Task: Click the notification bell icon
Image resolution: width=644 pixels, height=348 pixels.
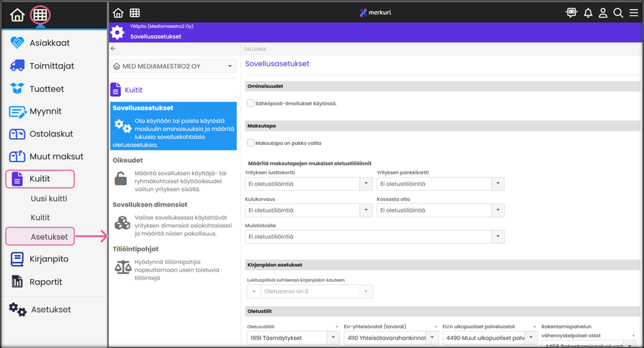Action: pyautogui.click(x=588, y=13)
